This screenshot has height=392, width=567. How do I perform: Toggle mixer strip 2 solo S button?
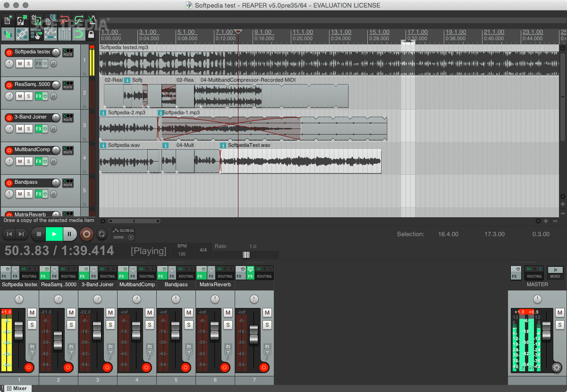pyautogui.click(x=71, y=324)
